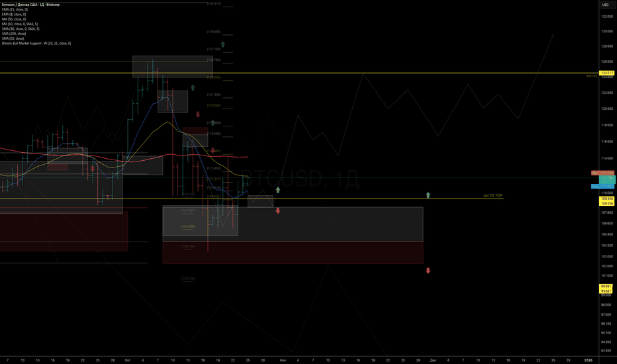
Task: Click green up arrow above the small gray box
Action: pyautogui.click(x=278, y=190)
